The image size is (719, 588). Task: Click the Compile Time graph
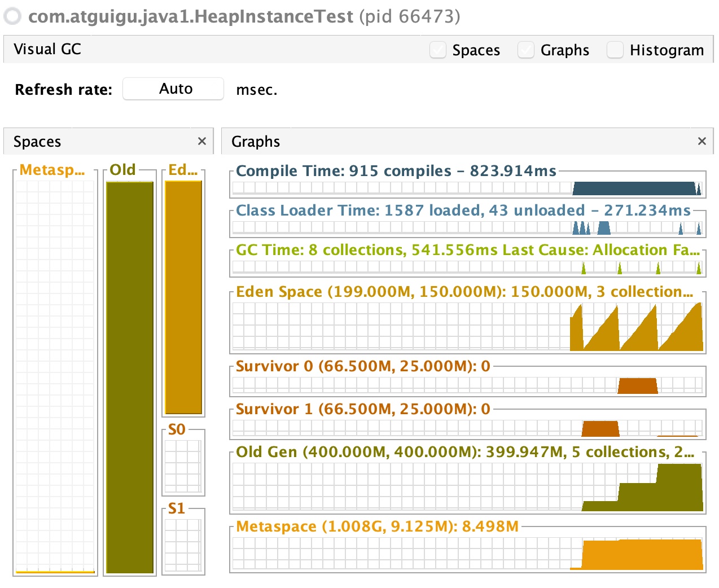467,188
